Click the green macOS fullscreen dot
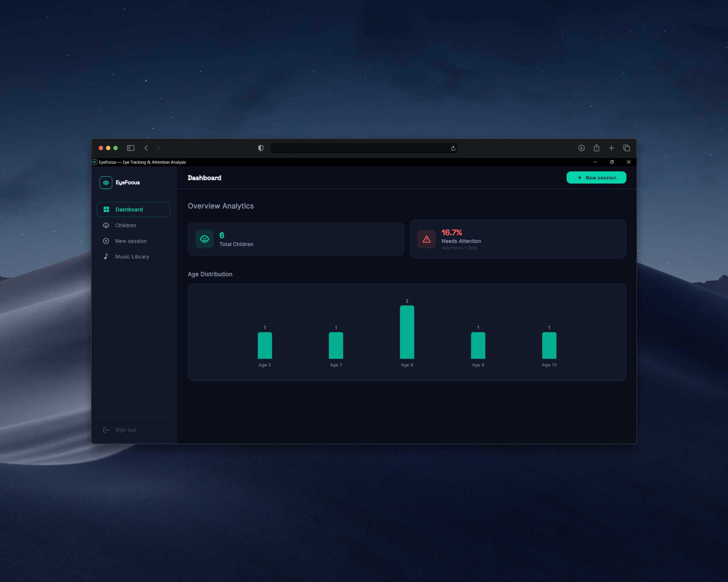 (x=116, y=148)
